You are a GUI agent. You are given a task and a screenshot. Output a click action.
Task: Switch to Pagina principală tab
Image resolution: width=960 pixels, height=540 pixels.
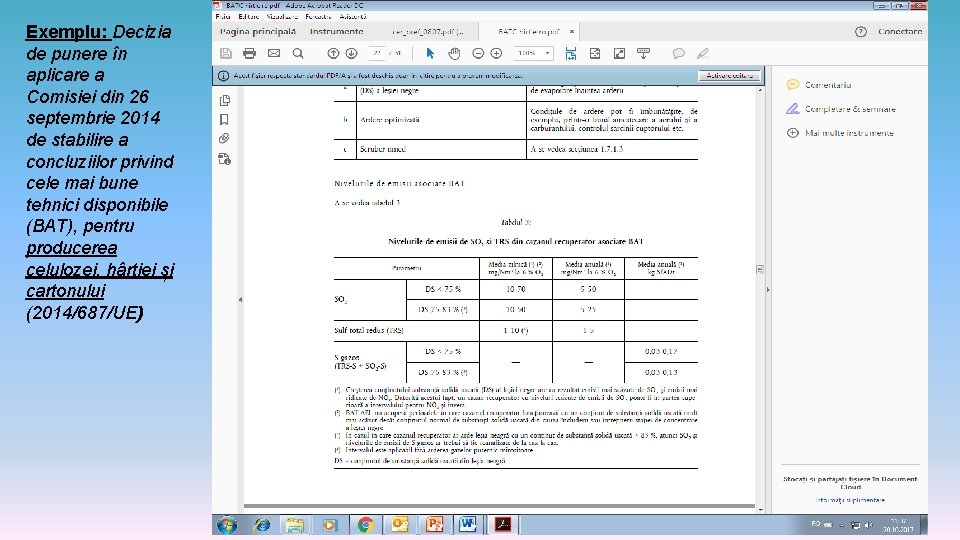[x=258, y=31]
